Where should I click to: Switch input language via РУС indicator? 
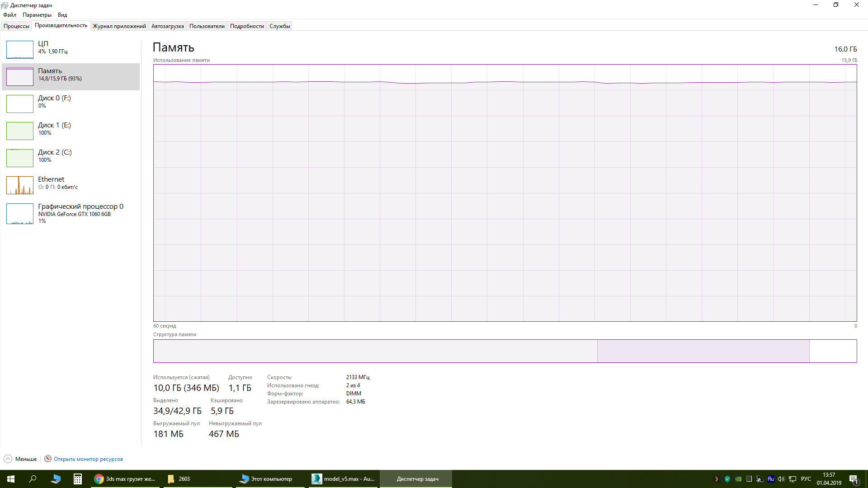[x=806, y=479]
